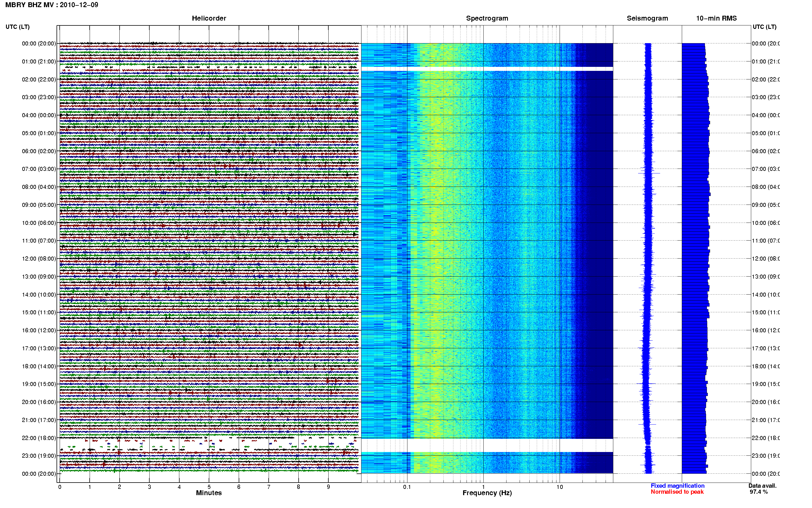Screen dimensions: 812x508
Task: Click the left-axis time label '13:00 (09:00)'
Action: (39, 277)
